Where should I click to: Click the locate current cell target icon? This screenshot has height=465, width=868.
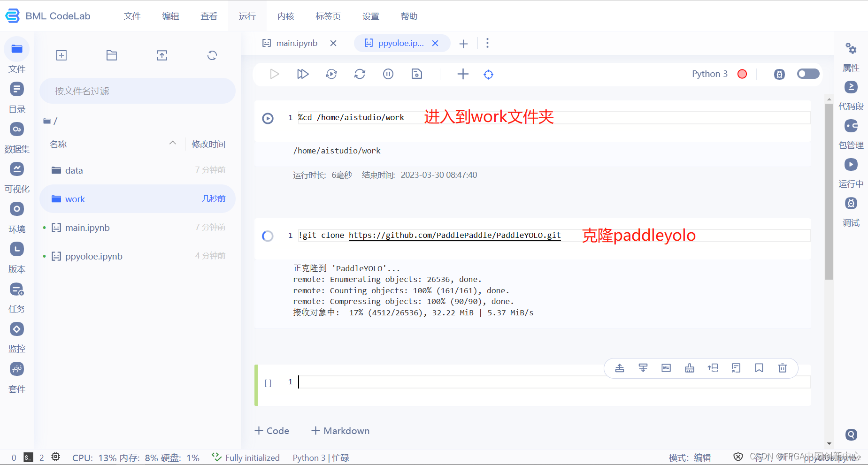pos(489,75)
